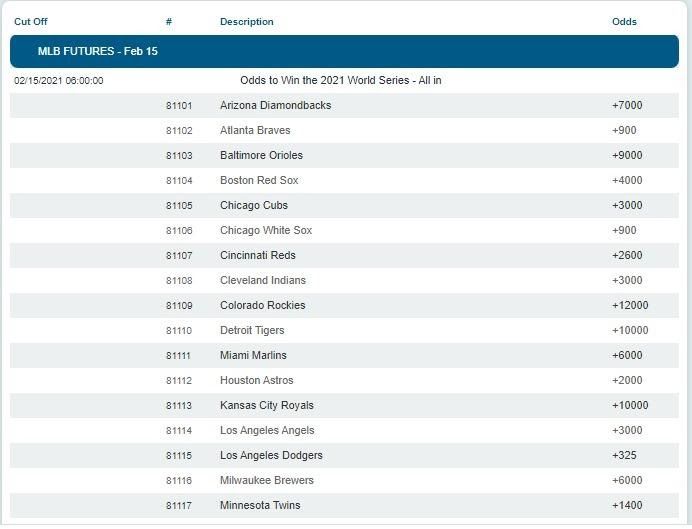Pick the +10000 odds for Detroit Tigers
The width and height of the screenshot is (692, 529).
[x=630, y=330]
